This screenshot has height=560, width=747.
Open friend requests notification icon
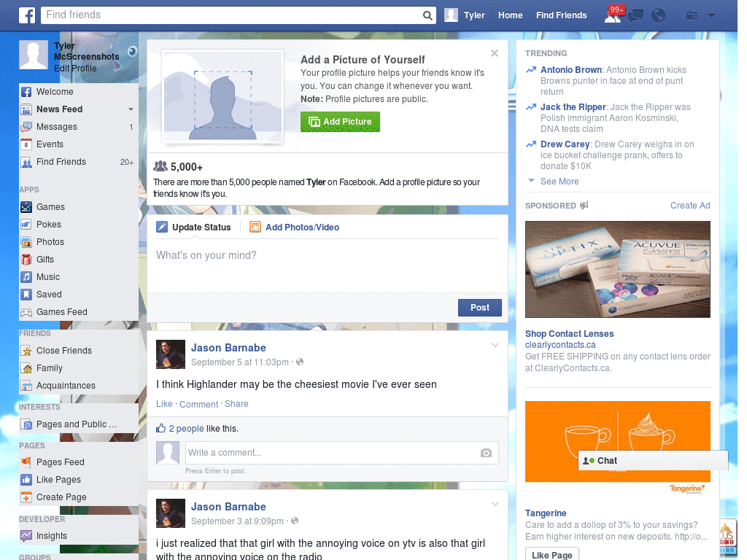[613, 16]
